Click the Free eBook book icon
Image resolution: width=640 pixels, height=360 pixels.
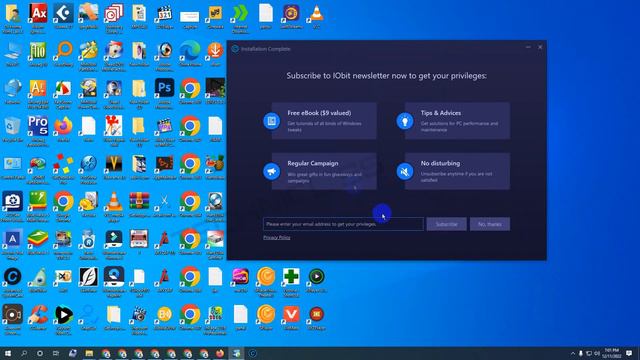coord(271,121)
